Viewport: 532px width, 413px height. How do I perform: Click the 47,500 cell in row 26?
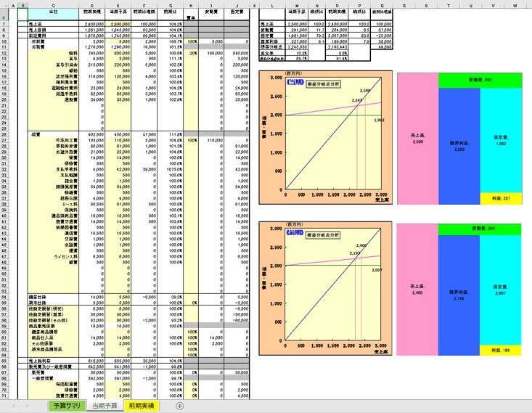pos(144,134)
